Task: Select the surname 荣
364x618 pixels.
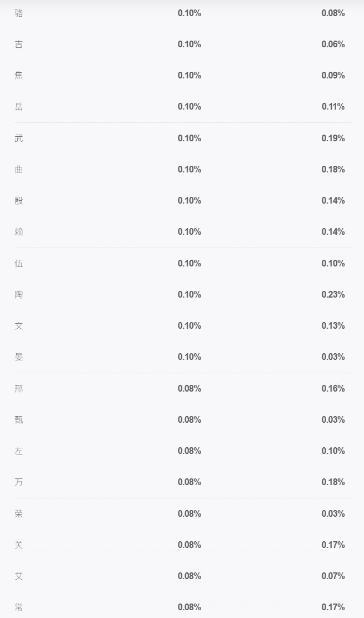Action: point(19,513)
